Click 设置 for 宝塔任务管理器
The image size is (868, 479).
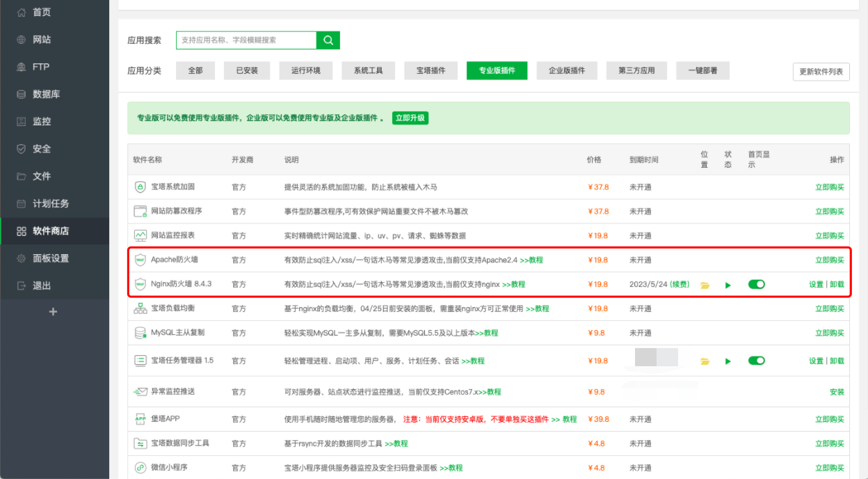coord(816,361)
